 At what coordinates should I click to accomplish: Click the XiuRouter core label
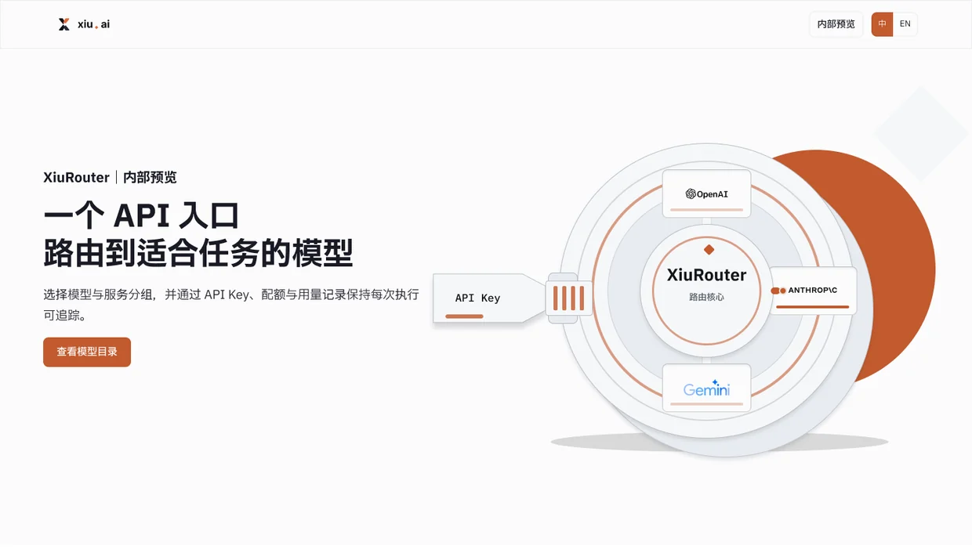pyautogui.click(x=706, y=275)
